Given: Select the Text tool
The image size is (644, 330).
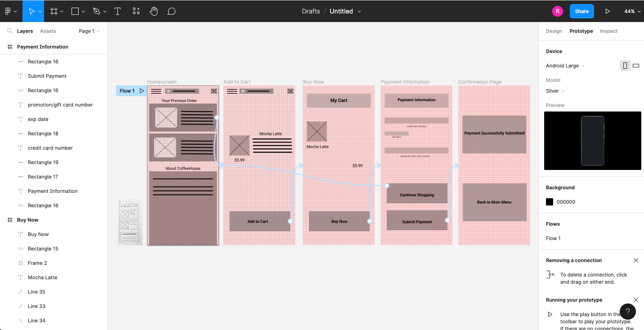Looking at the screenshot, I should pos(118,11).
